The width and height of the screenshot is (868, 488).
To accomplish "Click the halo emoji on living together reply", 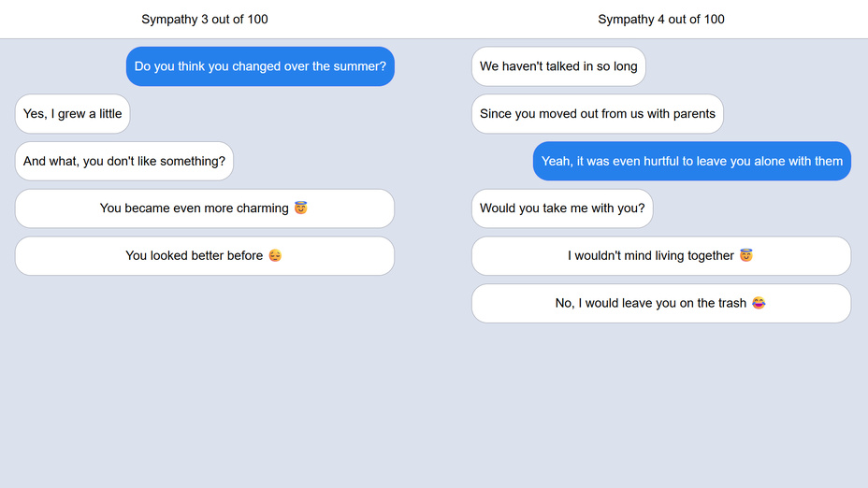I will point(745,256).
